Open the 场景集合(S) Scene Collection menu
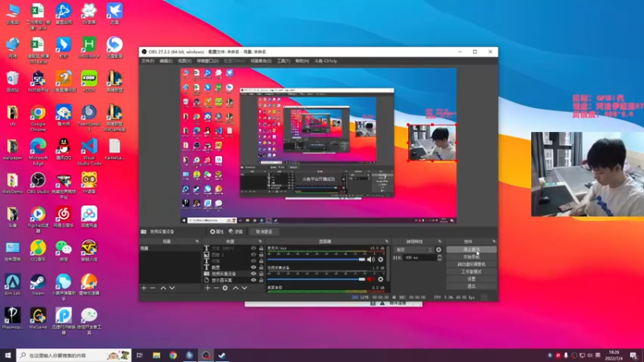The height and width of the screenshot is (362, 644). 261,61
